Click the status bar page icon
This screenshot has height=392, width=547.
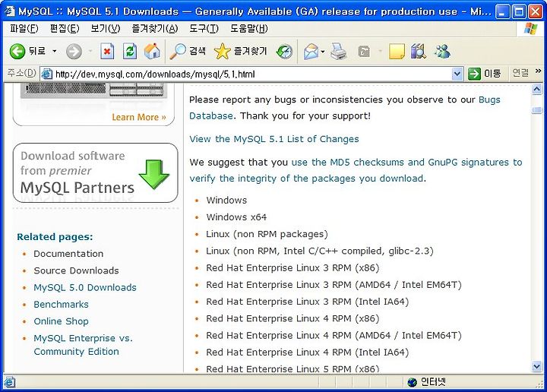[x=9, y=382]
